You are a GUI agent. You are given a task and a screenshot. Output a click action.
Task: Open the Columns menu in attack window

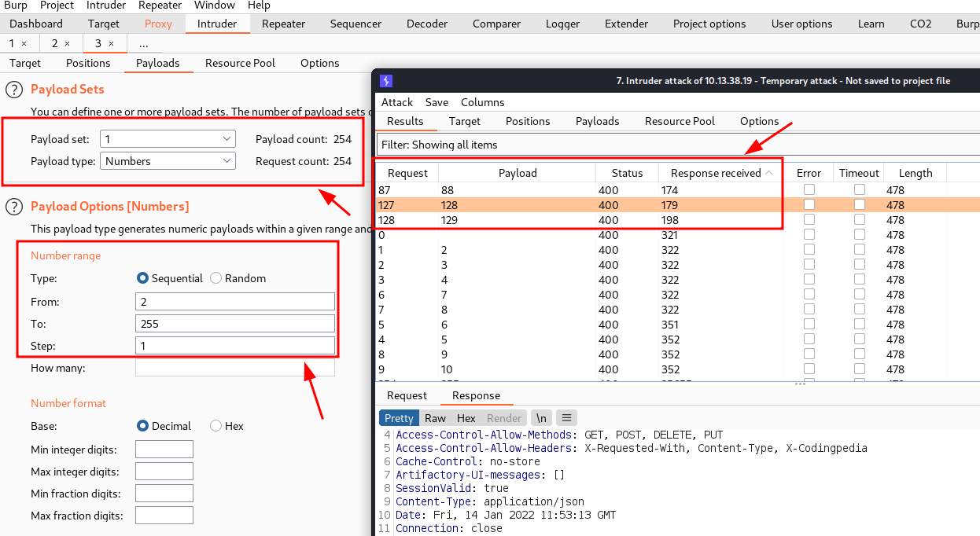(483, 102)
